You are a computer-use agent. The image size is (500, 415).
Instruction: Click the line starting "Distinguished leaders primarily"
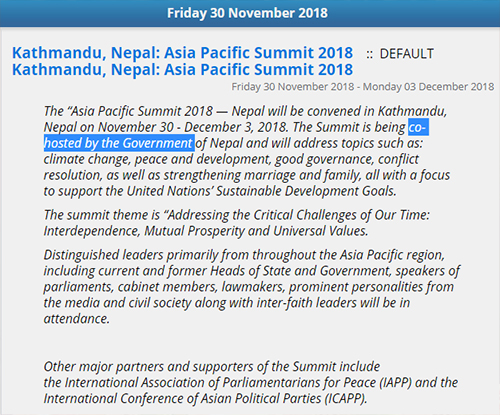(244, 255)
